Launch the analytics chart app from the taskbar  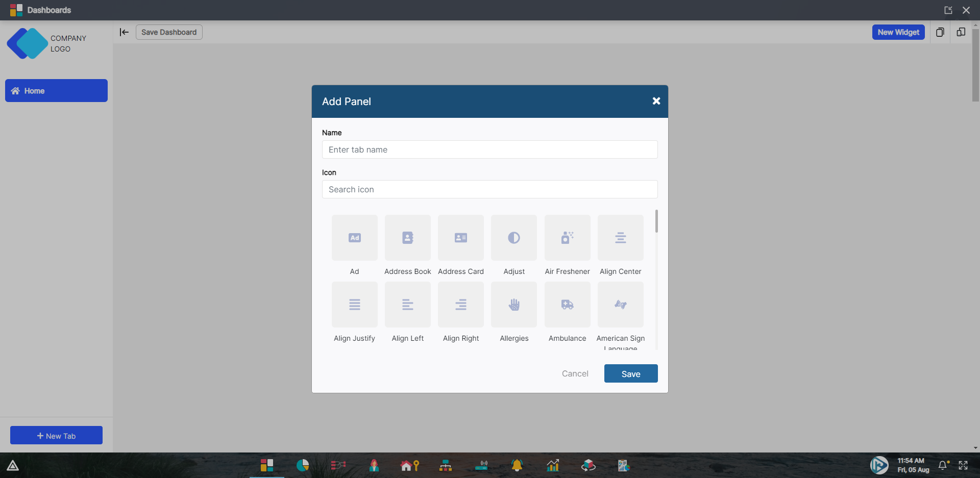553,465
